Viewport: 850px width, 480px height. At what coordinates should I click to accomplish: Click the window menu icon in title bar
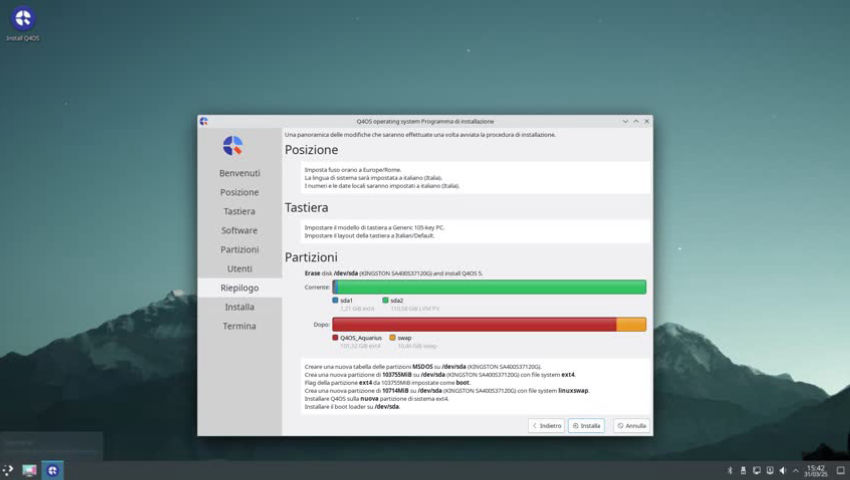tap(204, 121)
